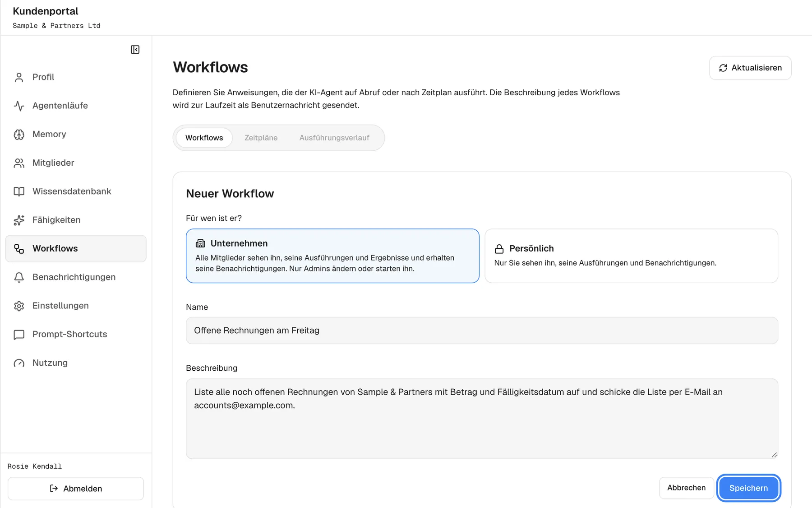
Task: Click the Abmelden logout arrow icon
Action: tap(54, 489)
